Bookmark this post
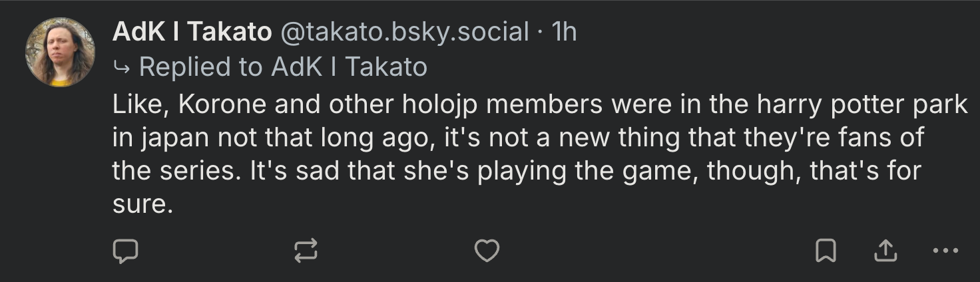Screen dimensions: 980x282 point(826,251)
